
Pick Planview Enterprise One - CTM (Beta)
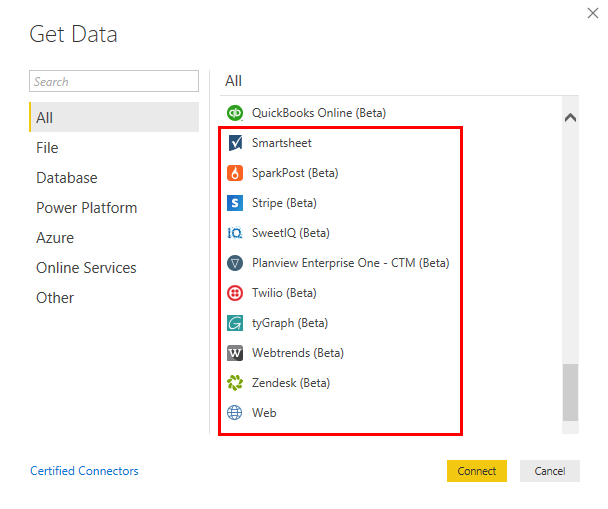[351, 263]
